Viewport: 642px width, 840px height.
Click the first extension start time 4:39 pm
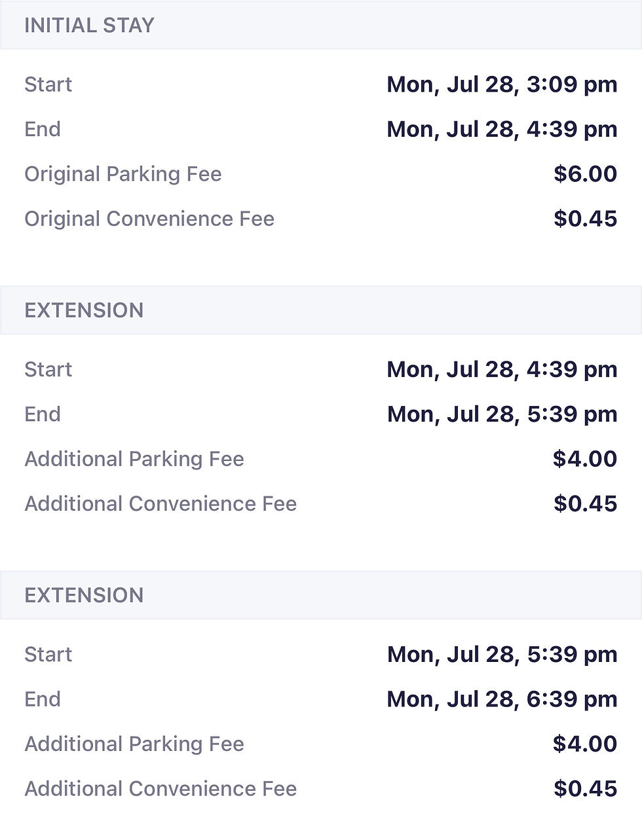click(x=502, y=369)
